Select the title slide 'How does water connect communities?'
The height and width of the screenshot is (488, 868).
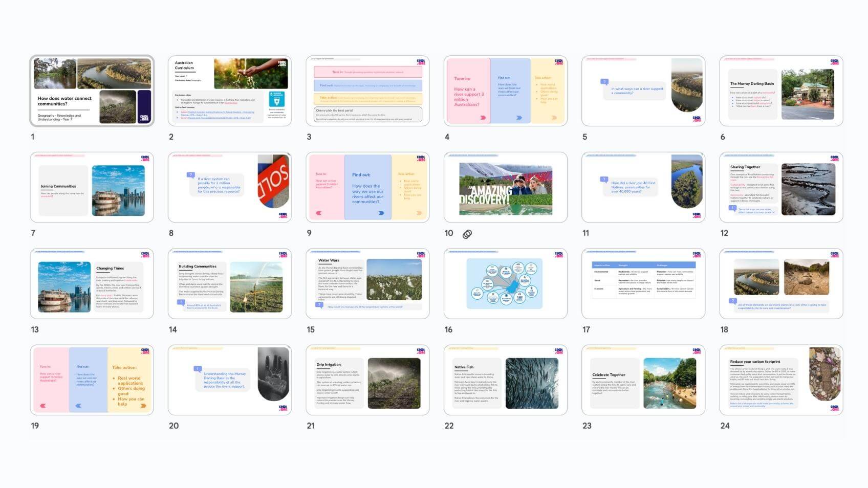(92, 91)
